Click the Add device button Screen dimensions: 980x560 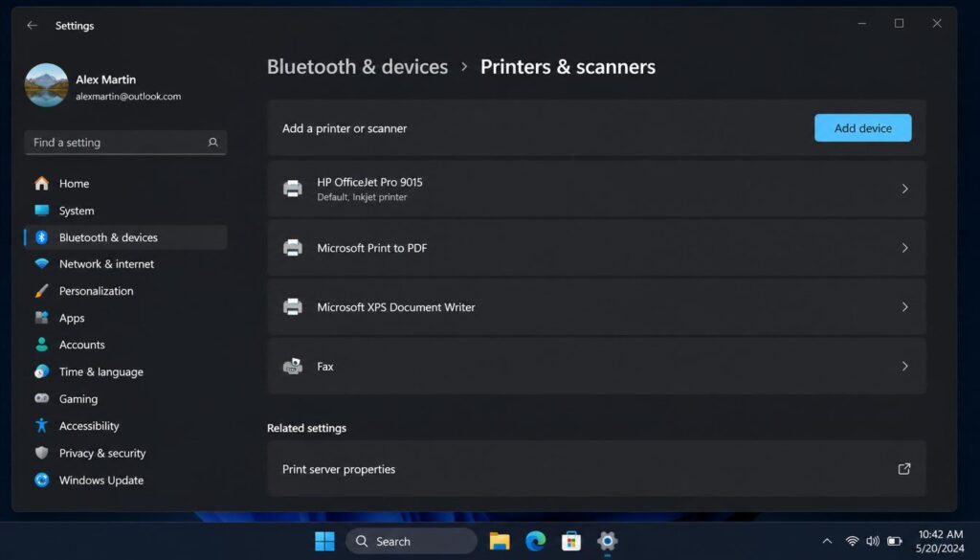tap(862, 128)
